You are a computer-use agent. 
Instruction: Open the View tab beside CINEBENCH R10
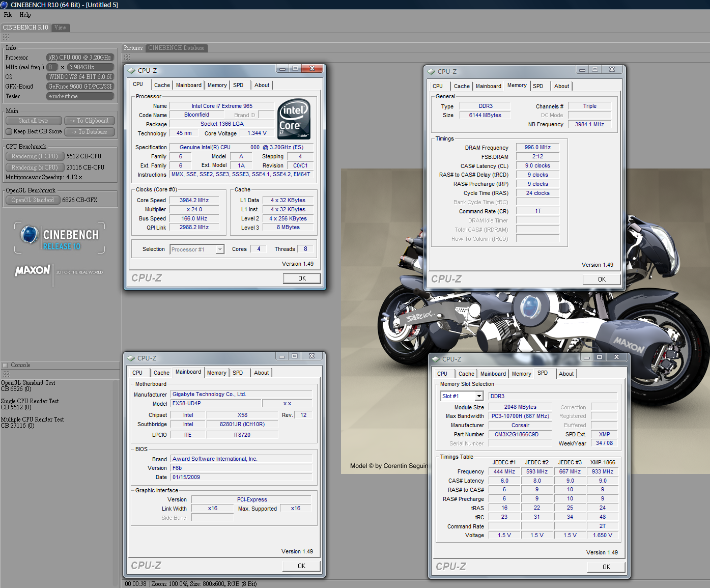[61, 27]
